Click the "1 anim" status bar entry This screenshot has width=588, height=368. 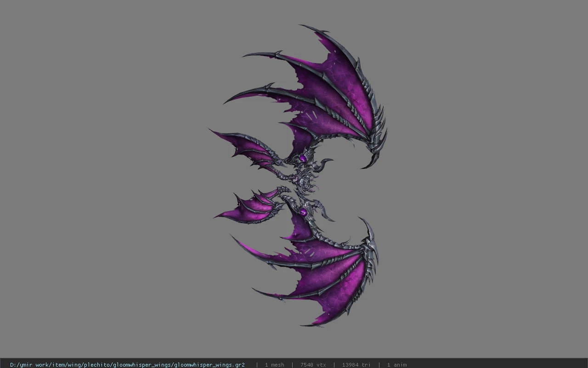coord(397,365)
